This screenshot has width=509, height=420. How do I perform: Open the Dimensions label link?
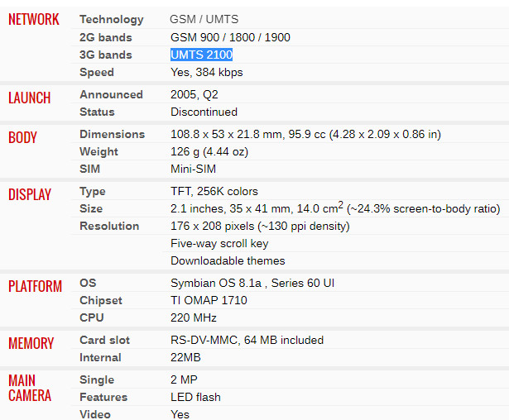(x=113, y=134)
